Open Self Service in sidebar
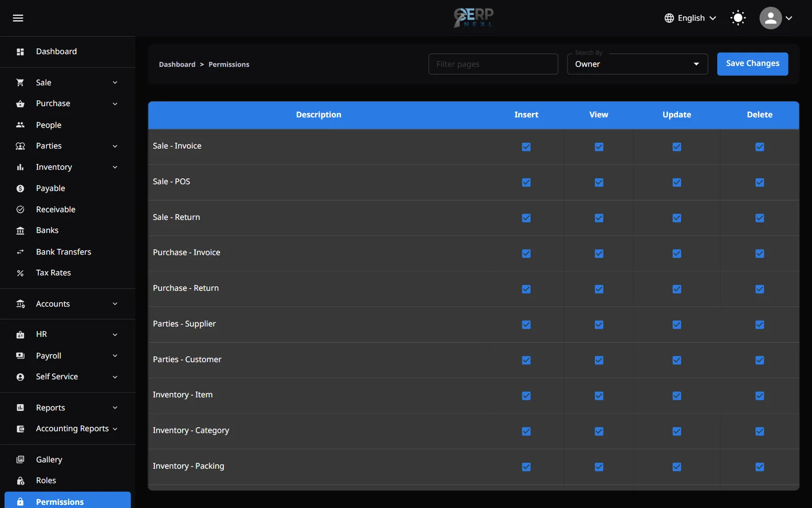 67,377
